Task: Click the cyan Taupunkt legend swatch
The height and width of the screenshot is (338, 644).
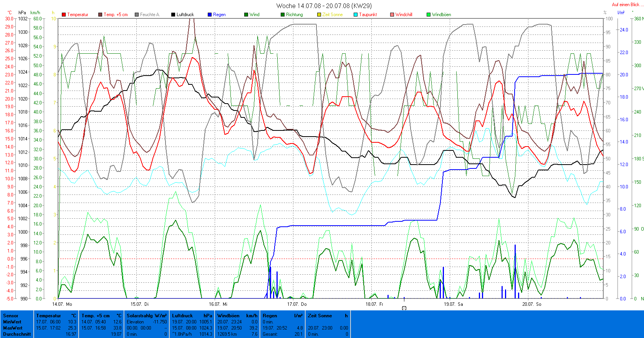Action: click(x=356, y=15)
